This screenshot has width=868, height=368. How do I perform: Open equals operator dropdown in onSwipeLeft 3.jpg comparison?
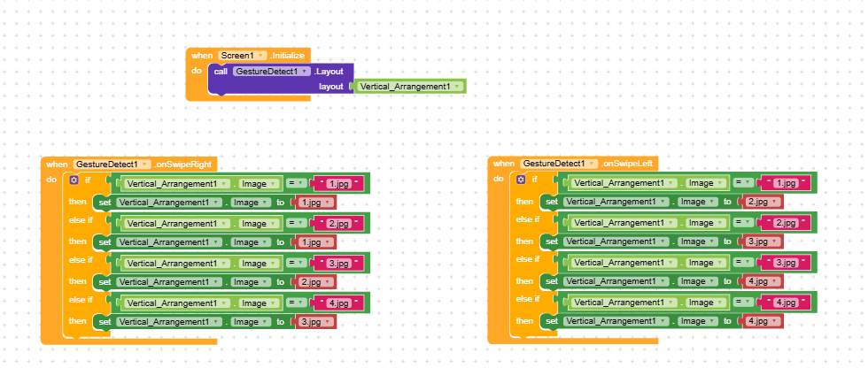pos(743,263)
